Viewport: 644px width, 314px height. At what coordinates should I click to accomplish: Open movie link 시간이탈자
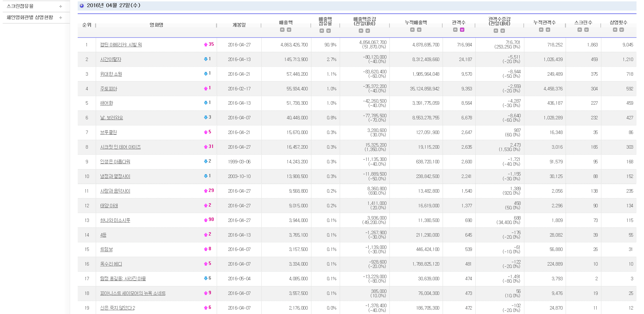pyautogui.click(x=111, y=59)
